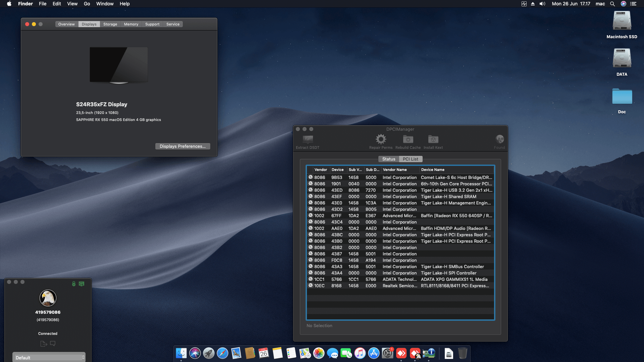644x362 pixels.
Task: Click the Found toolbar icon in DPCIManager
Action: (499, 139)
